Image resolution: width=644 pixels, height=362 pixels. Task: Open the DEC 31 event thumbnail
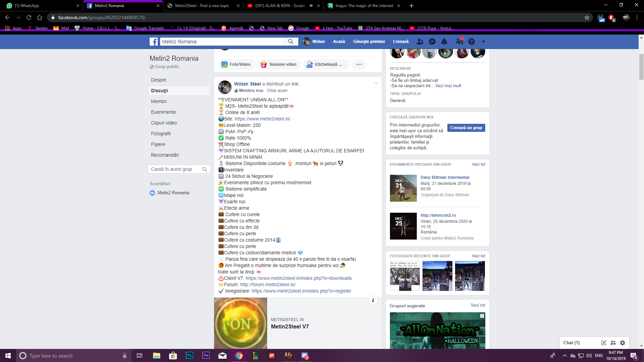(403, 188)
